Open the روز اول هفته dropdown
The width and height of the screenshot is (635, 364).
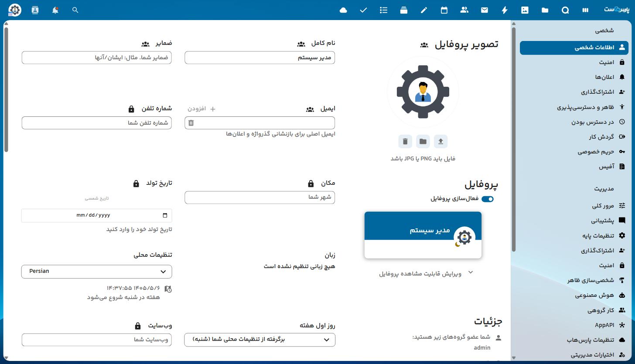tap(260, 340)
